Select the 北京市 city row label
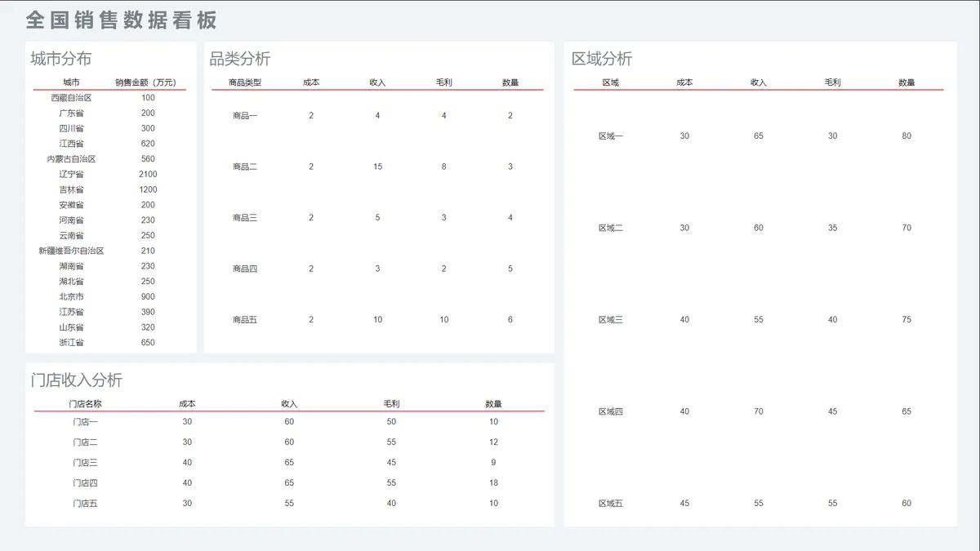 [x=71, y=297]
